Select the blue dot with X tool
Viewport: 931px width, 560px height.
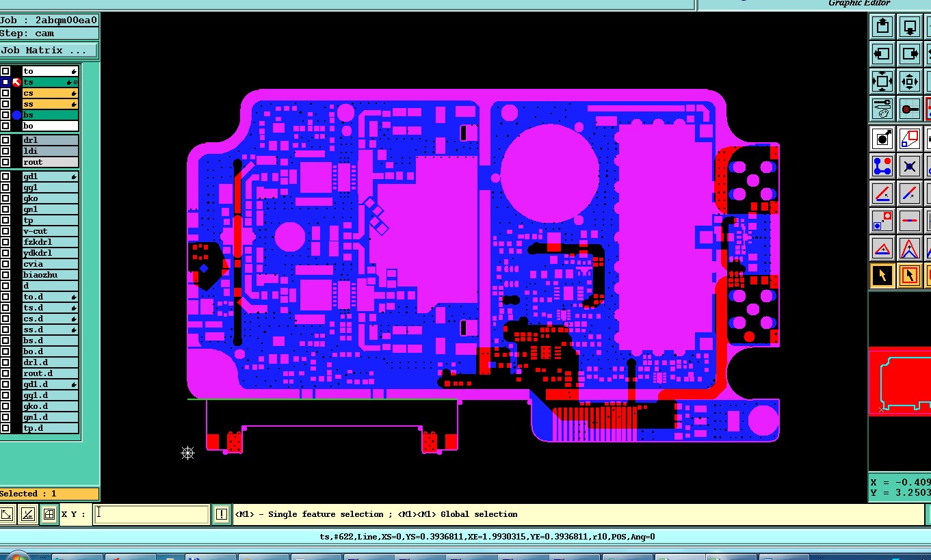click(x=909, y=166)
